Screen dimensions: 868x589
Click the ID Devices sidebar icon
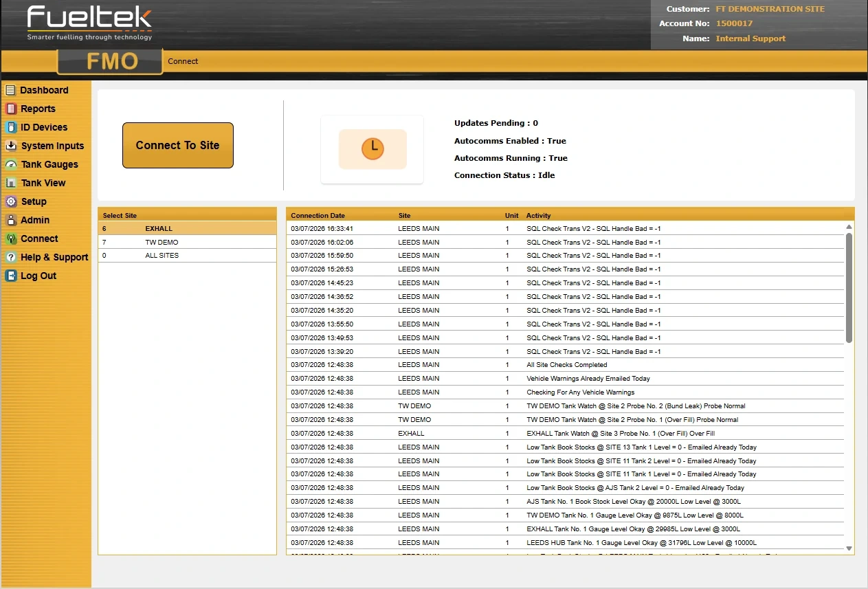pyautogui.click(x=10, y=127)
